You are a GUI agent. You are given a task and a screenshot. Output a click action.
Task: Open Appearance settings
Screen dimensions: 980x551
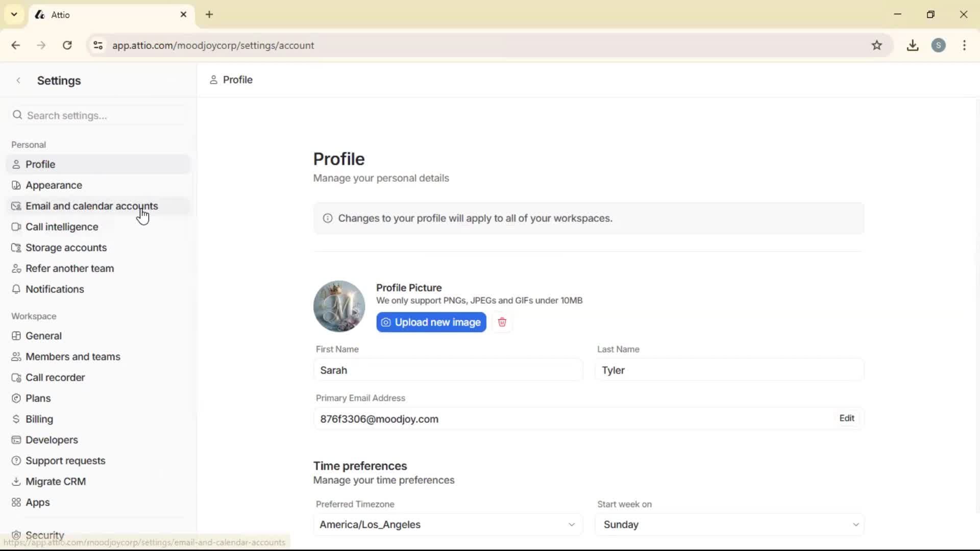(x=99, y=185)
